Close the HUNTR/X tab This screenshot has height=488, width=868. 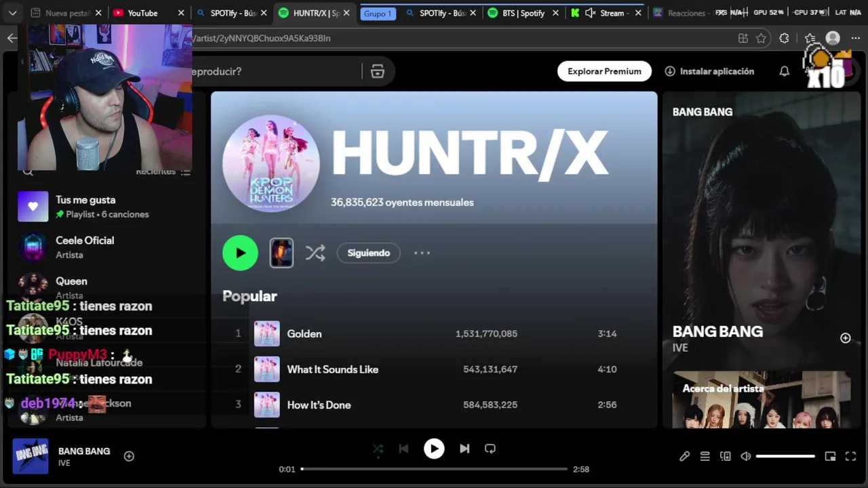click(x=347, y=13)
